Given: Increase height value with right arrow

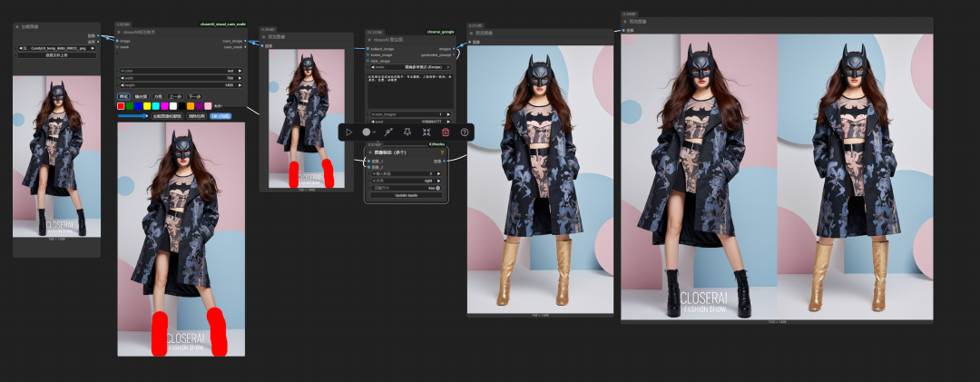Looking at the screenshot, I should (x=240, y=85).
